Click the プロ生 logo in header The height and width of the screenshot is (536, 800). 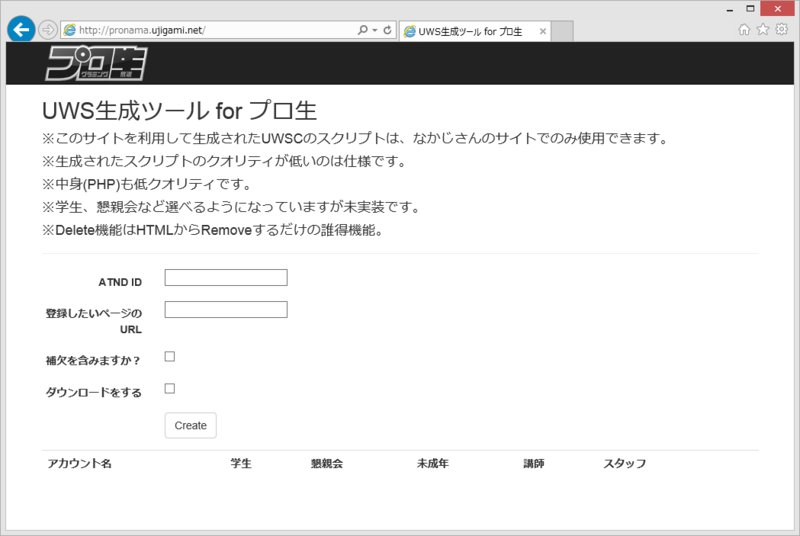96,63
